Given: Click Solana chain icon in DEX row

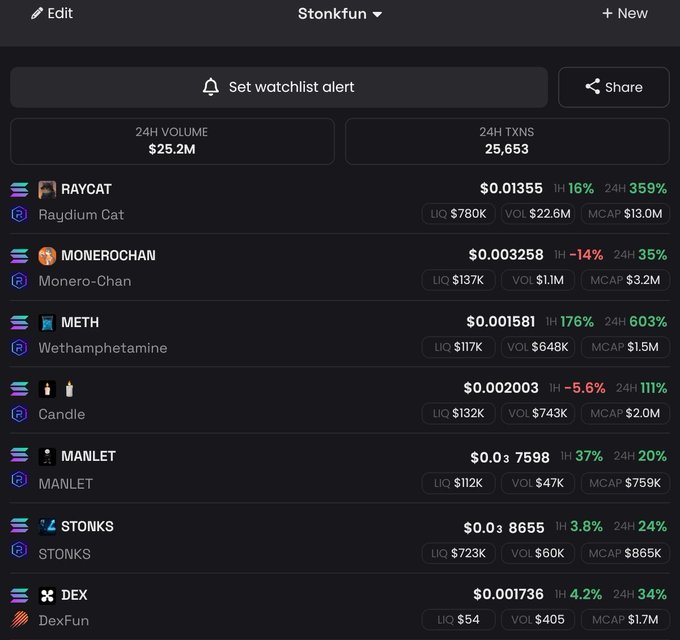Looking at the screenshot, I should click(20, 595).
